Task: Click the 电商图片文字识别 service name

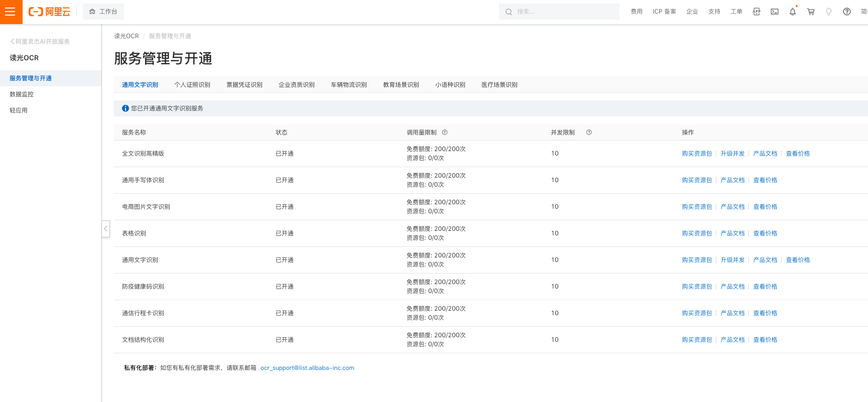Action: pyautogui.click(x=146, y=207)
